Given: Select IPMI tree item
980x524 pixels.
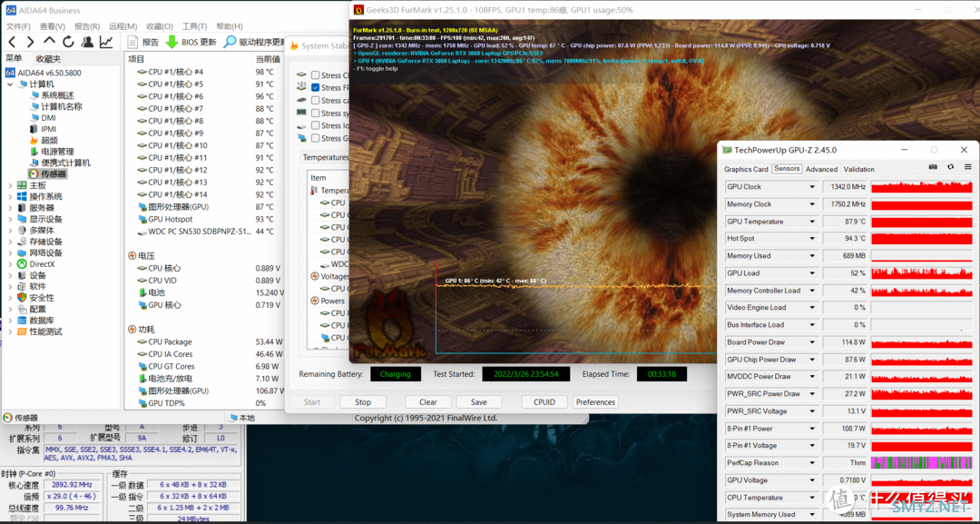Looking at the screenshot, I should (x=43, y=129).
